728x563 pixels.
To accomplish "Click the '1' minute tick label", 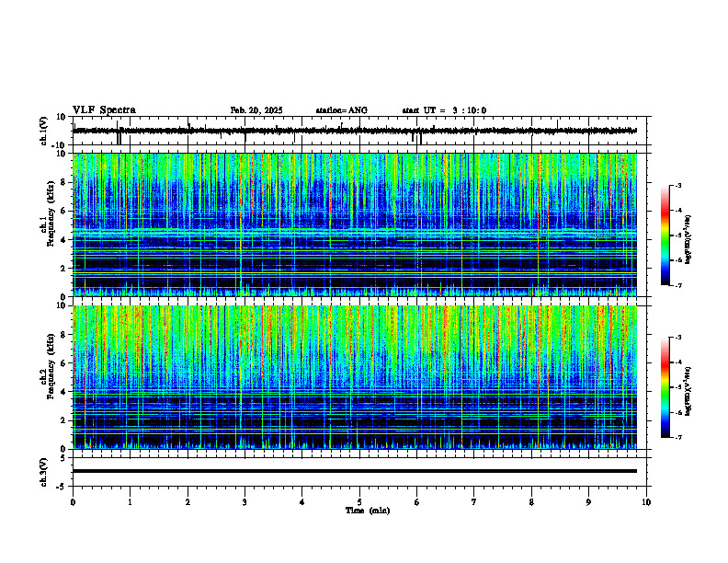I will (x=130, y=502).
